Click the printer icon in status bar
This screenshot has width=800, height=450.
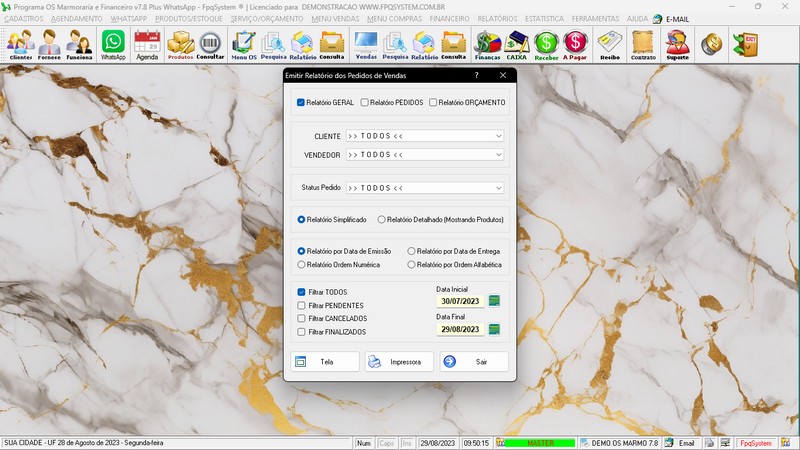[x=710, y=443]
